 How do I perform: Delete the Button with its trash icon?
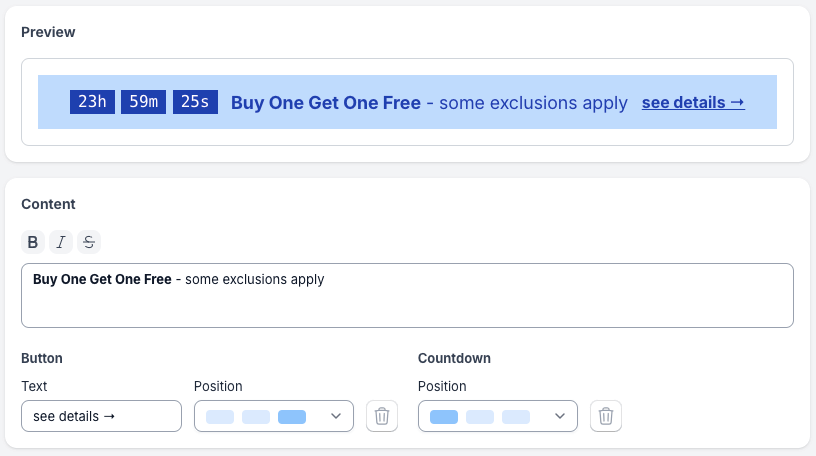click(x=382, y=416)
